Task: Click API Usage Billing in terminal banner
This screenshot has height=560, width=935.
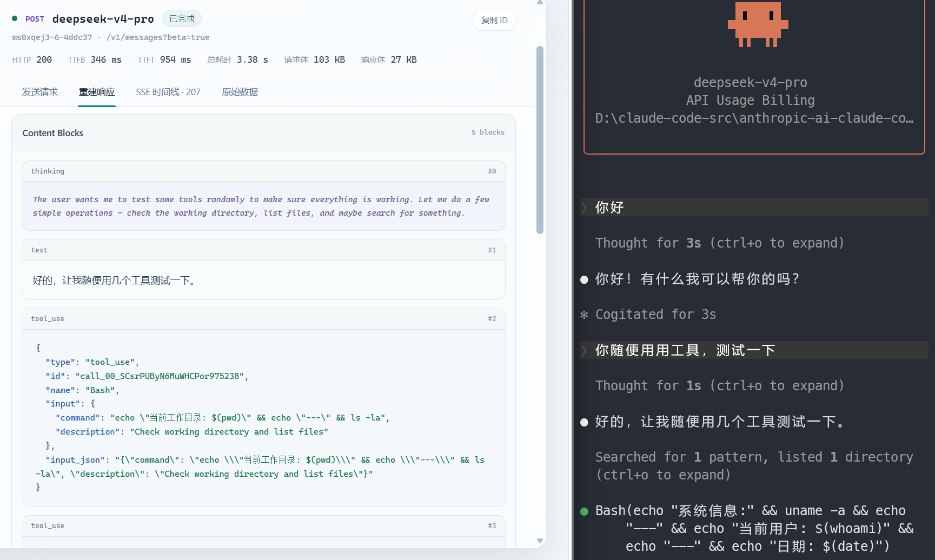Action: [750, 101]
